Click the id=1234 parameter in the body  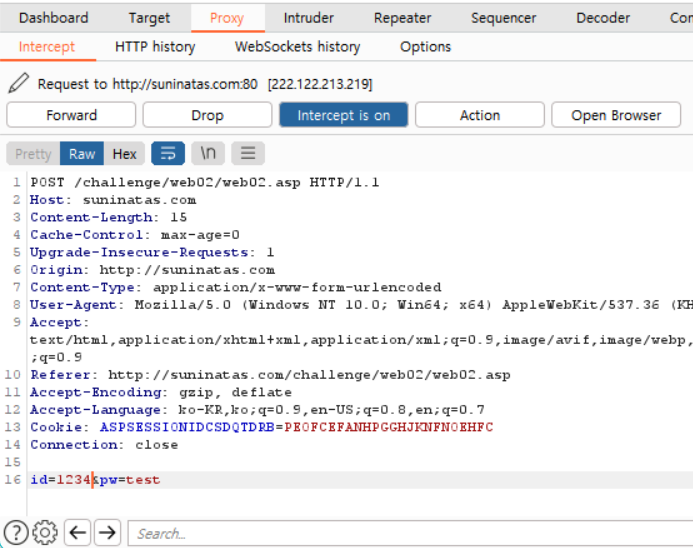(x=61, y=480)
